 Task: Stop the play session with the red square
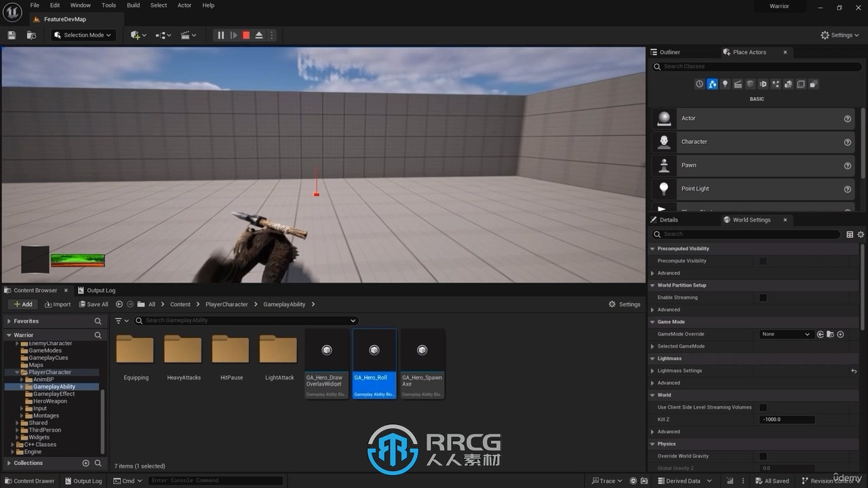[246, 35]
